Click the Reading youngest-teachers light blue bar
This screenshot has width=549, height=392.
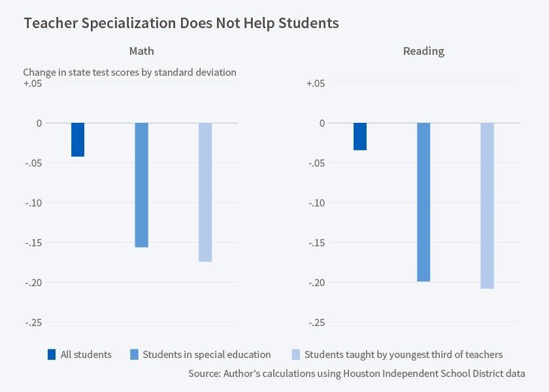point(487,205)
